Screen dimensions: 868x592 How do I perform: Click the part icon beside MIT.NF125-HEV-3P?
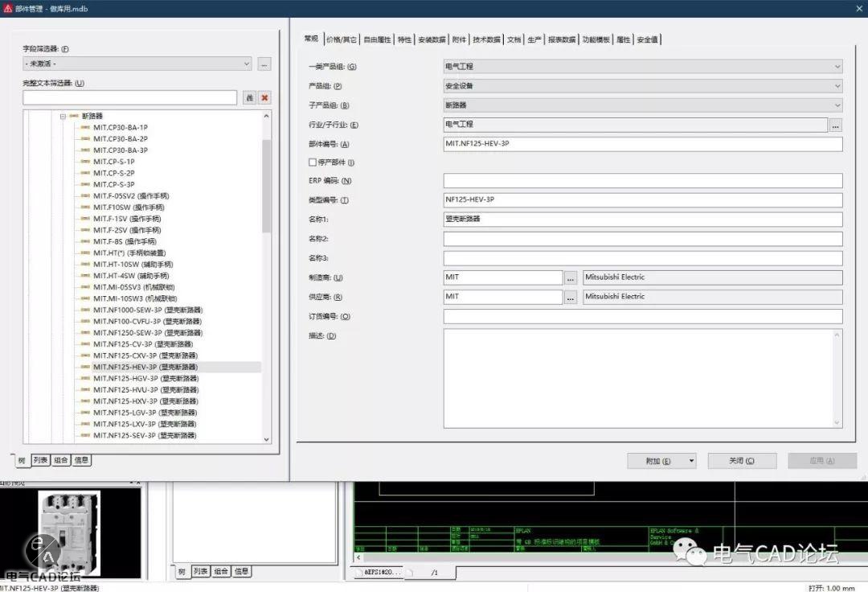(85, 367)
